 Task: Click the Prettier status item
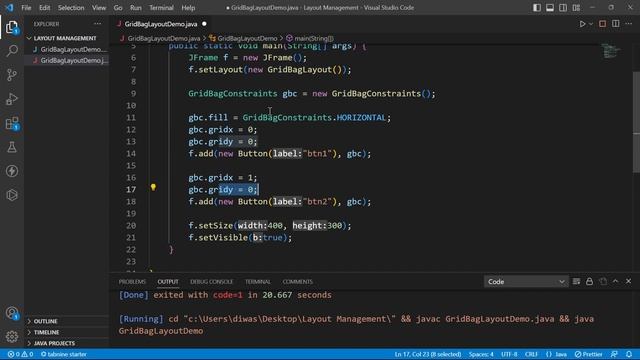tap(589, 354)
